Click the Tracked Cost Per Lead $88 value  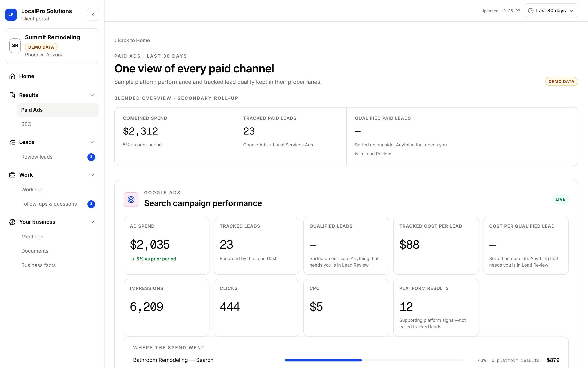coord(409,245)
